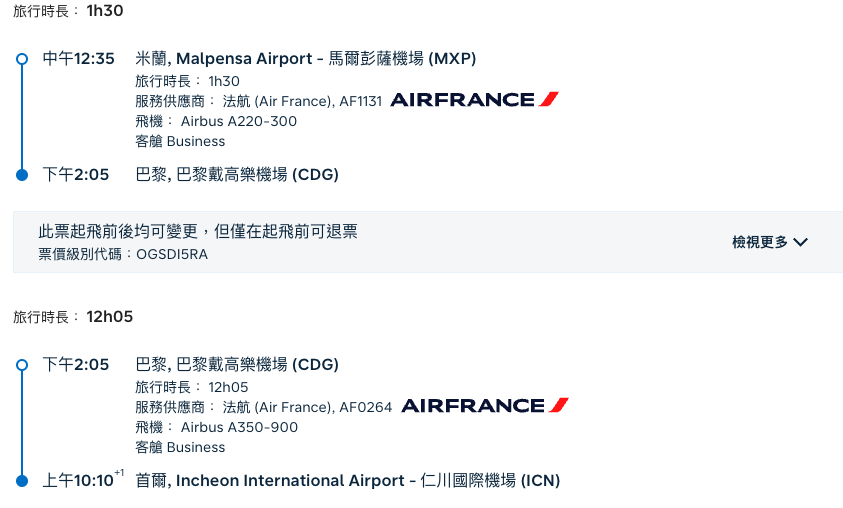843x508 pixels.
Task: Click fare basis code OGSDI5RA
Action: 172,254
